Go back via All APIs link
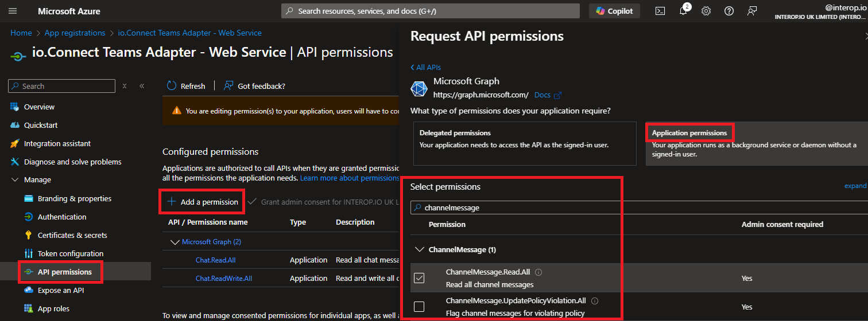This screenshot has width=868, height=321. [x=426, y=67]
